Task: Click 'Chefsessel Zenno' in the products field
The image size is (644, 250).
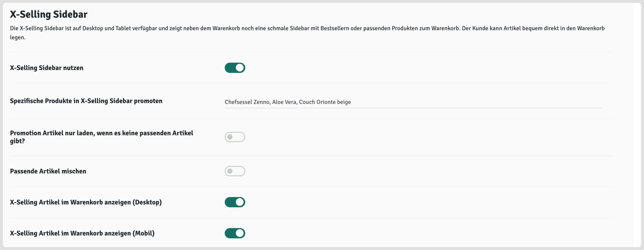Action: [247, 102]
